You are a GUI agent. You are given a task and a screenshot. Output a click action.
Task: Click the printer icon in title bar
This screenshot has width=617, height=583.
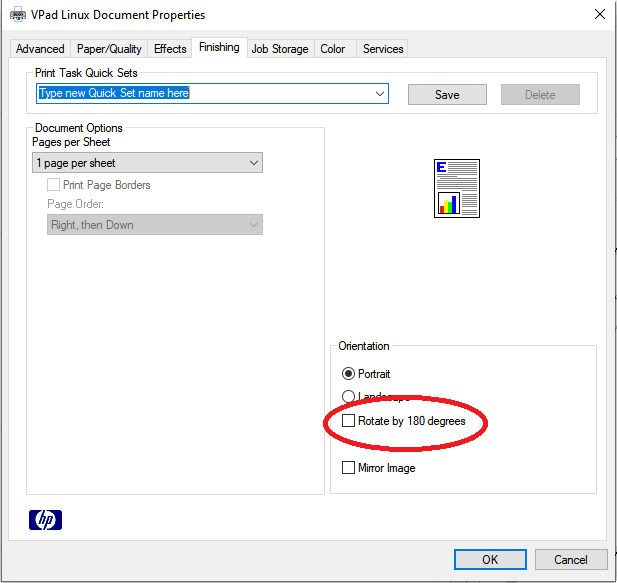click(x=17, y=15)
